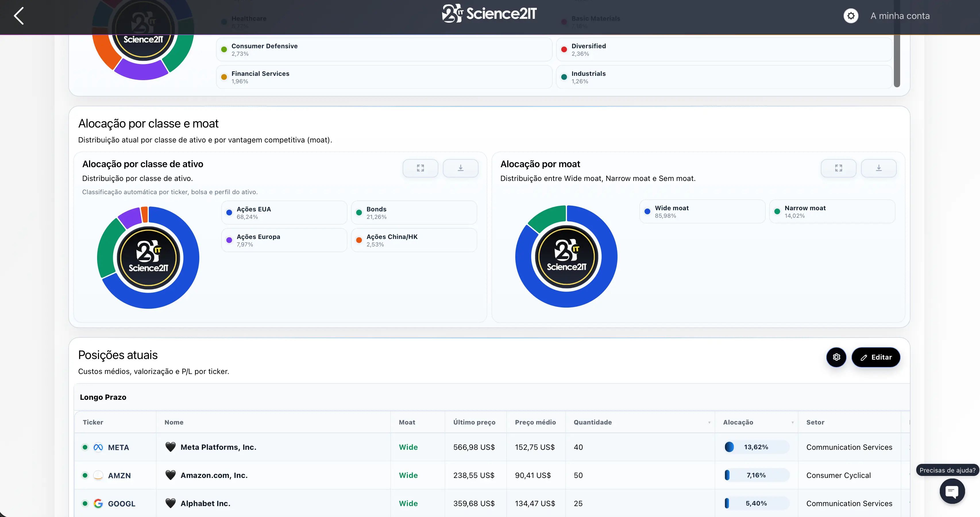Click the Wide moat label for META
The image size is (980, 517).
(408, 447)
